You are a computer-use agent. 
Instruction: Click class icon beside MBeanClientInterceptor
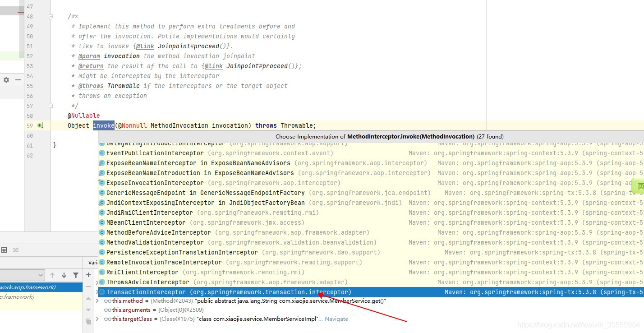point(102,223)
